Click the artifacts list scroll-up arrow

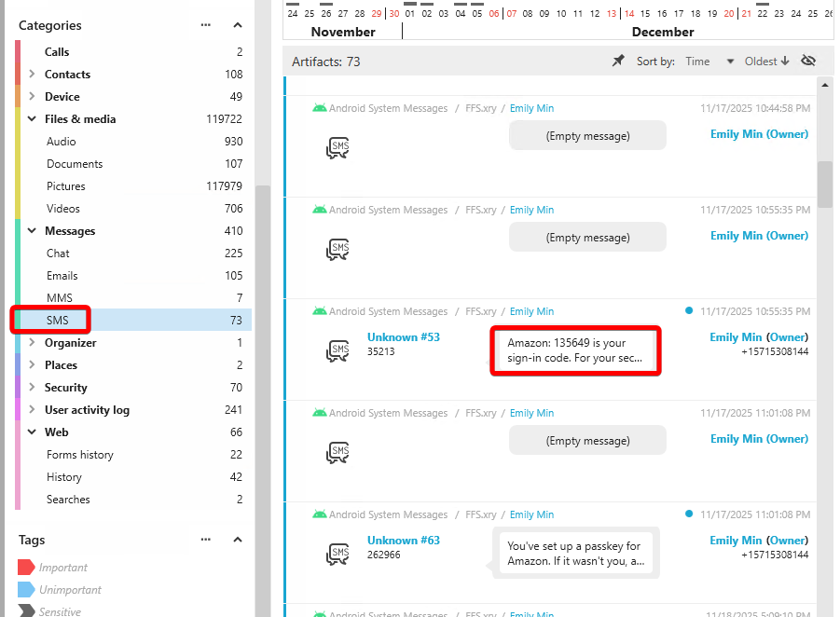click(x=825, y=85)
